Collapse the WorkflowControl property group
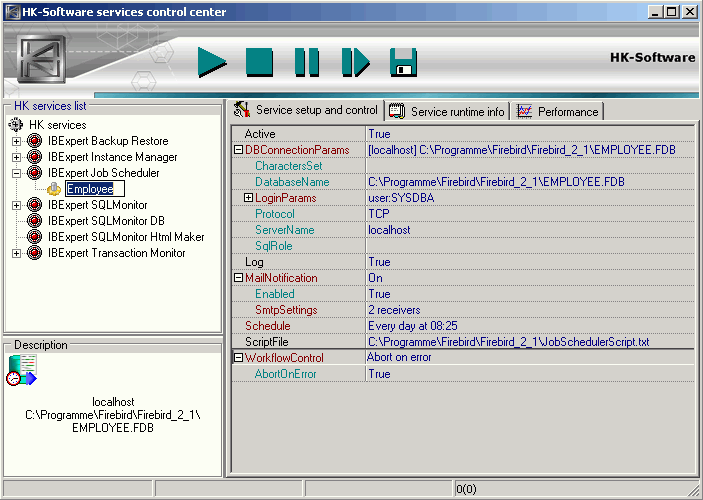 click(x=239, y=357)
